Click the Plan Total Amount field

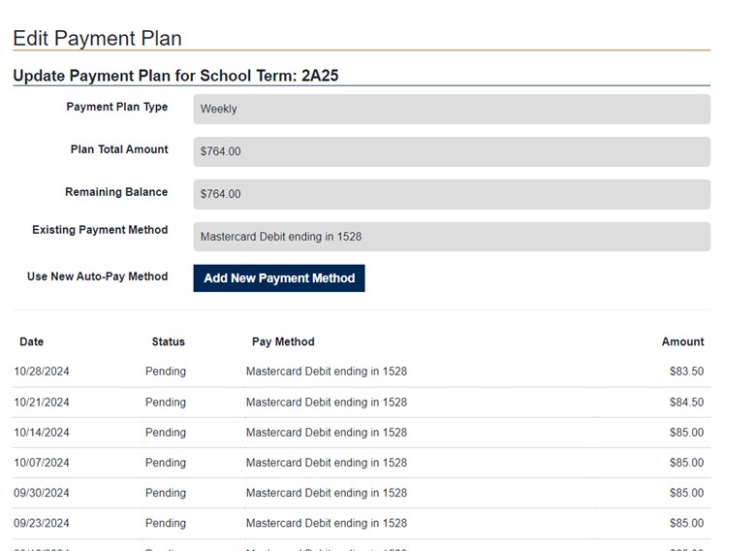click(451, 151)
